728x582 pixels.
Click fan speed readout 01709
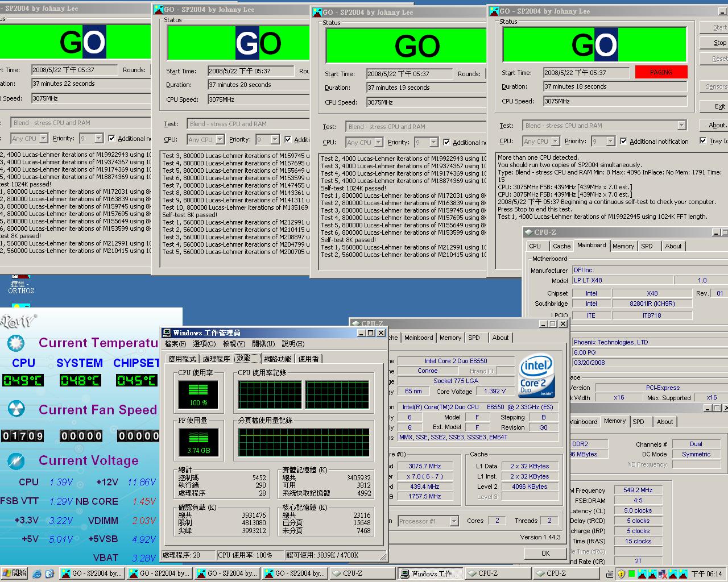(x=23, y=436)
